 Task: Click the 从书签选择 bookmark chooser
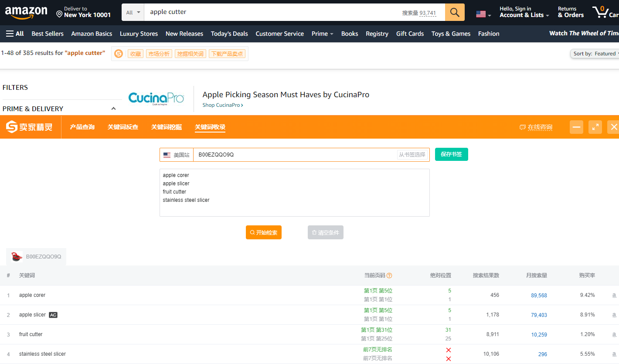point(412,155)
